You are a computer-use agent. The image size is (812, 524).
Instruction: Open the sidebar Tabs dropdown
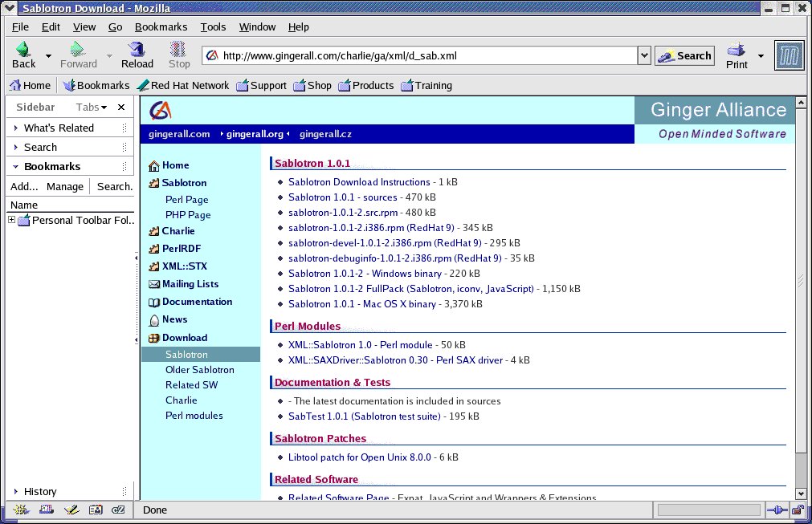(x=91, y=107)
